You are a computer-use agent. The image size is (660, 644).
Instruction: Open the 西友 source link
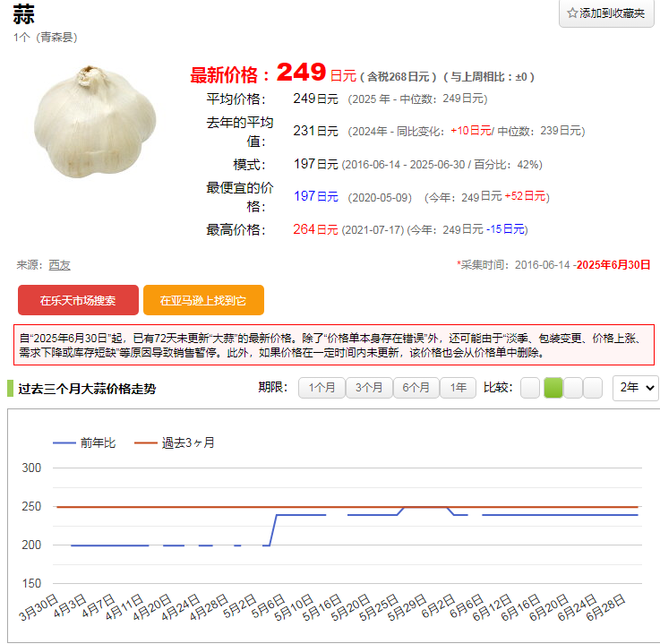click(59, 265)
